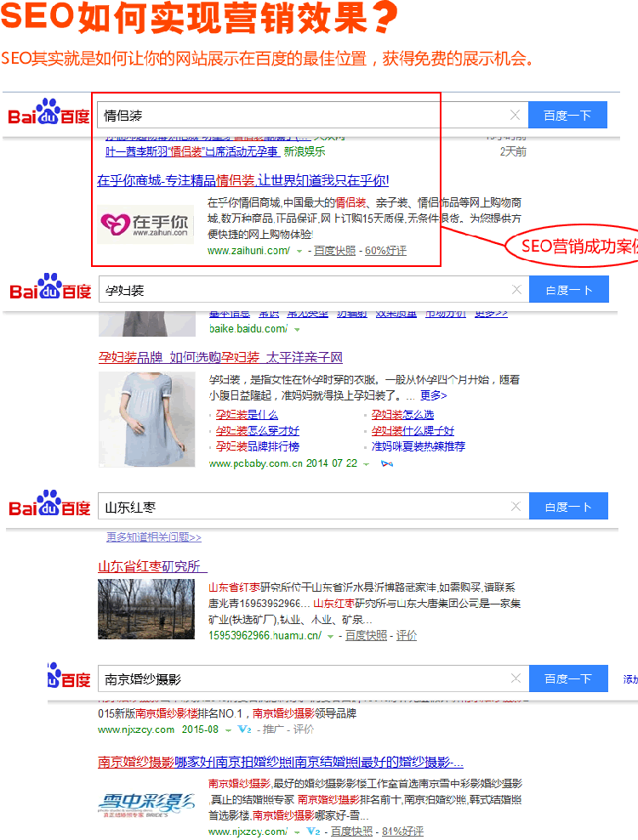638x840 pixels.
Task: Clear the 情侣装 search box with X
Action: coord(515,115)
